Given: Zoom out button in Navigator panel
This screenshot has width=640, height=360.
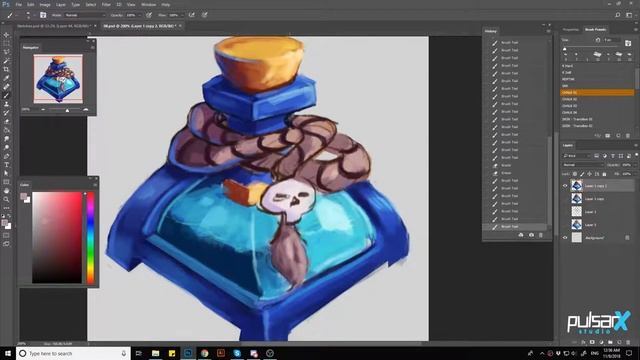Looking at the screenshot, I should tap(43, 110).
